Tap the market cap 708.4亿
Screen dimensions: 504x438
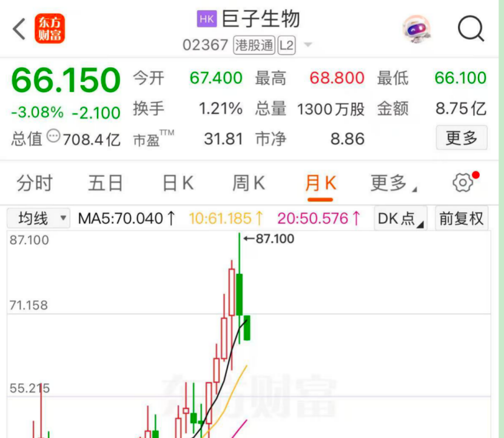point(92,139)
